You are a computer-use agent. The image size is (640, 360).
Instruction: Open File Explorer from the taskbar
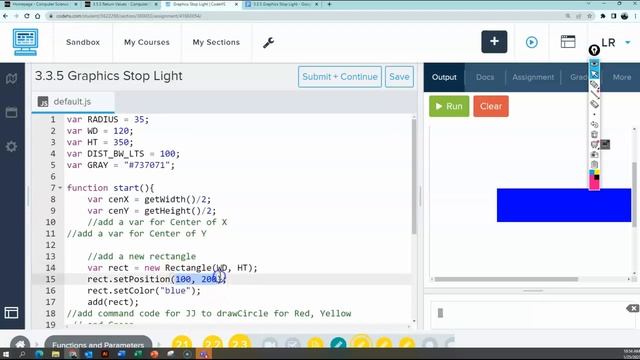pyautogui.click(x=56, y=354)
